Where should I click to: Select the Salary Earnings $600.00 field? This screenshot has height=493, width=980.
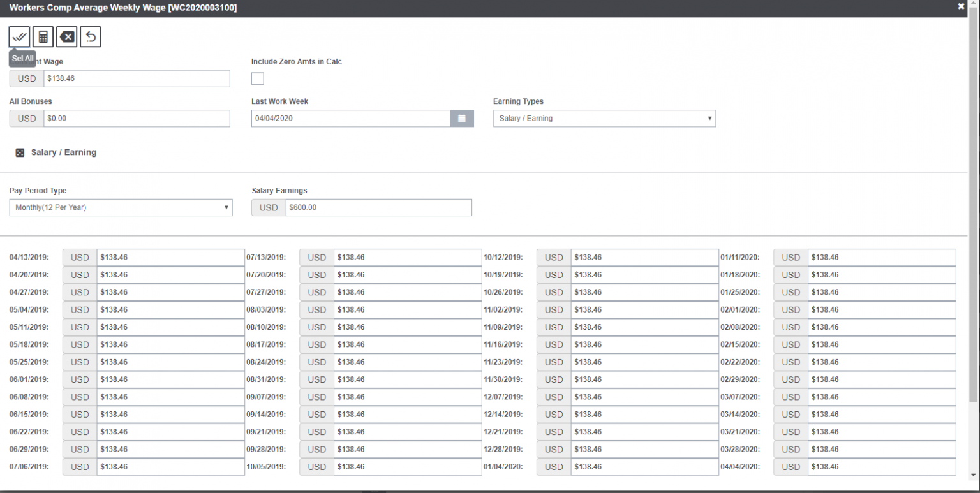tap(378, 207)
